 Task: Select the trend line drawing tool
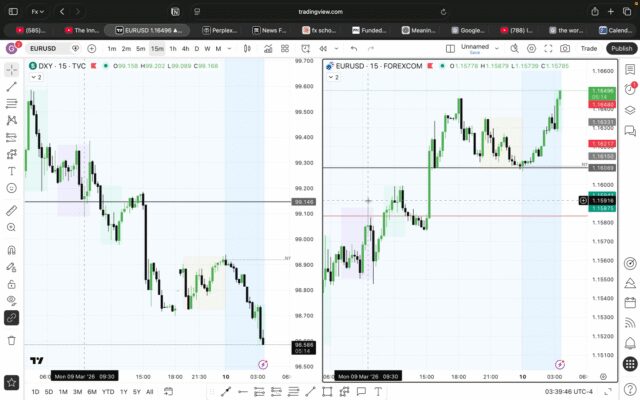pos(11,87)
